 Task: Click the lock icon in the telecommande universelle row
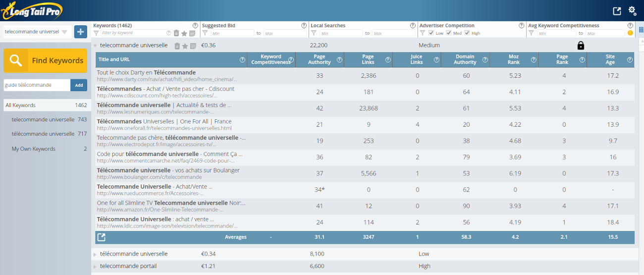[x=581, y=46]
